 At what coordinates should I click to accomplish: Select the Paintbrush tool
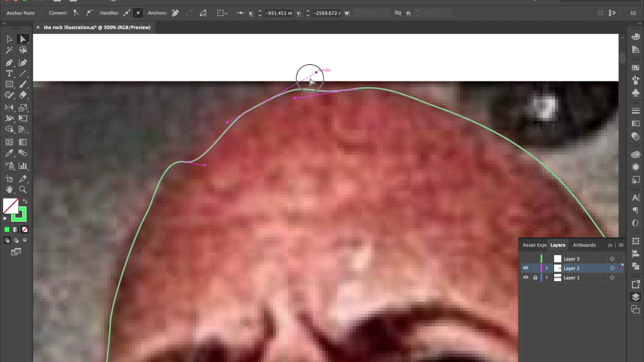click(23, 84)
